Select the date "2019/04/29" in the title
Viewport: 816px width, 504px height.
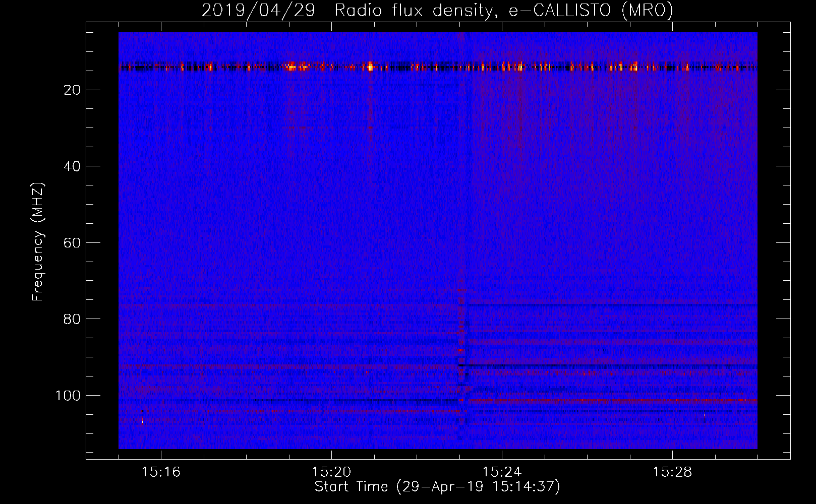258,10
